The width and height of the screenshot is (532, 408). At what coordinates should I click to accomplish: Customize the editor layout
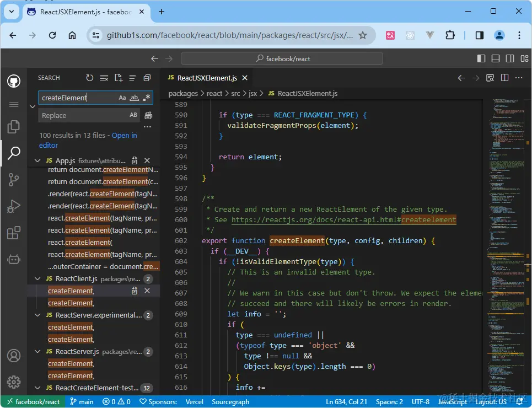click(x=524, y=58)
